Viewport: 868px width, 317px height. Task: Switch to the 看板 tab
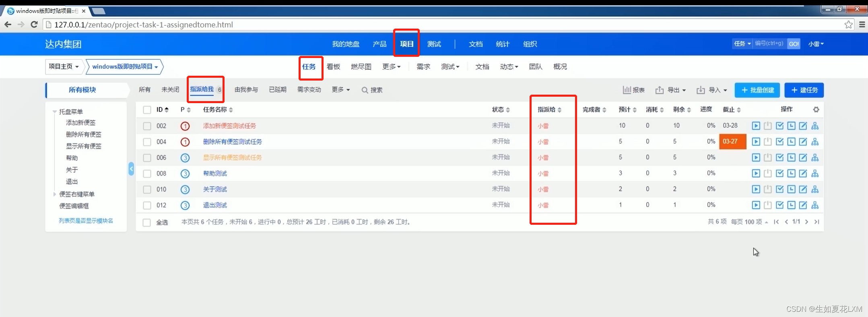(333, 66)
